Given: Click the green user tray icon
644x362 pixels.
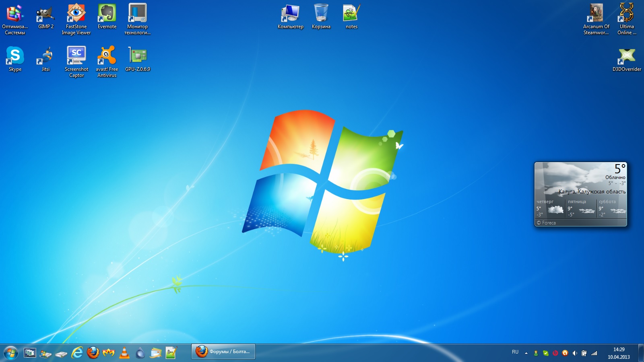Looking at the screenshot, I should coord(536,353).
